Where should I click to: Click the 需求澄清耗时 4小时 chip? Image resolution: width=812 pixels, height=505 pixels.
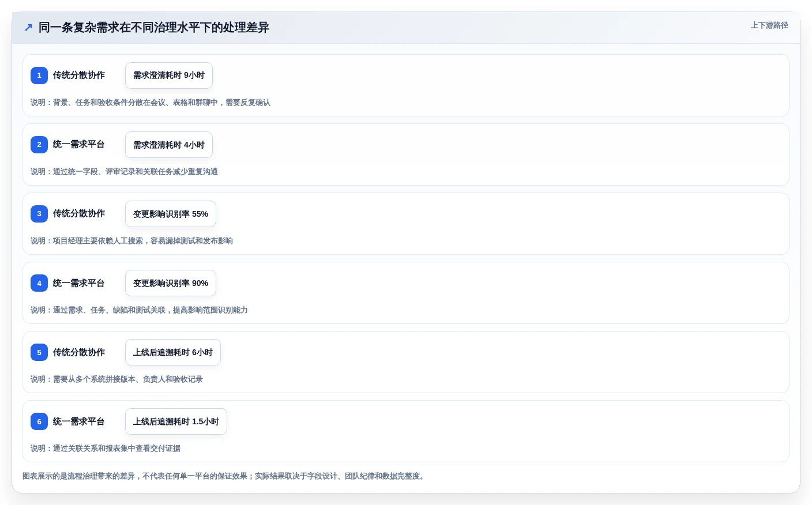pyautogui.click(x=169, y=145)
